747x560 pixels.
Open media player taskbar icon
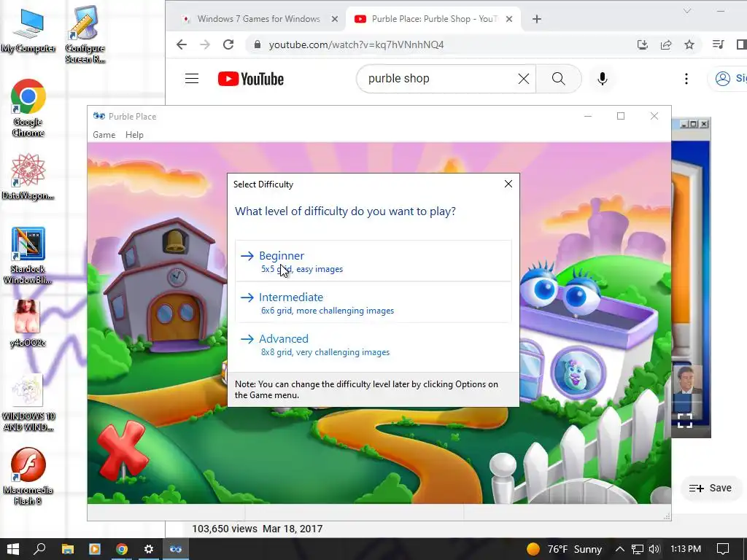point(95,549)
